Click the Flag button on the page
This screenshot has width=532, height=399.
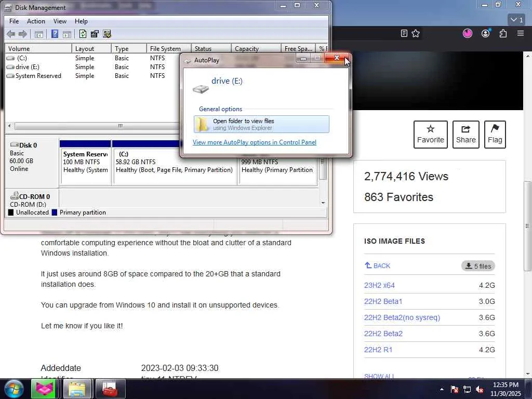click(495, 135)
